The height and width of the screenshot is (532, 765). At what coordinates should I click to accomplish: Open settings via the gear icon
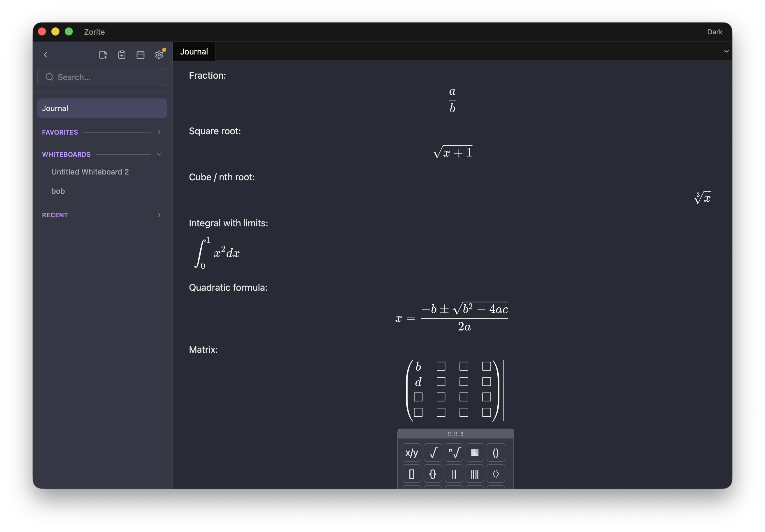(x=159, y=54)
